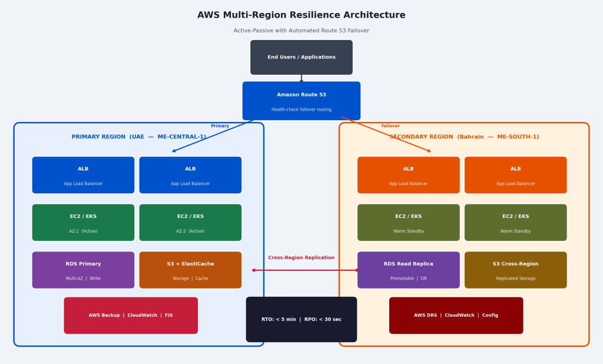Select the S3 + ElastiCache box
The height and width of the screenshot is (364, 603).
click(190, 270)
